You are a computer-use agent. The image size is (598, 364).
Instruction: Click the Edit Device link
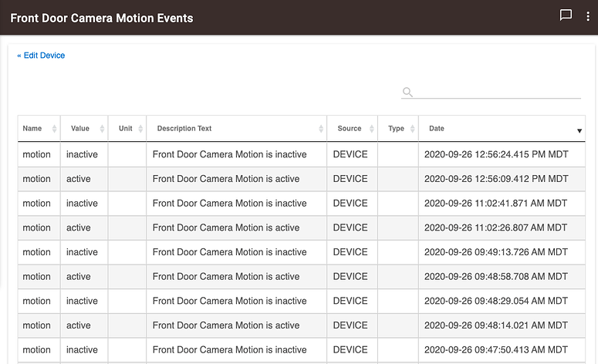pos(42,56)
